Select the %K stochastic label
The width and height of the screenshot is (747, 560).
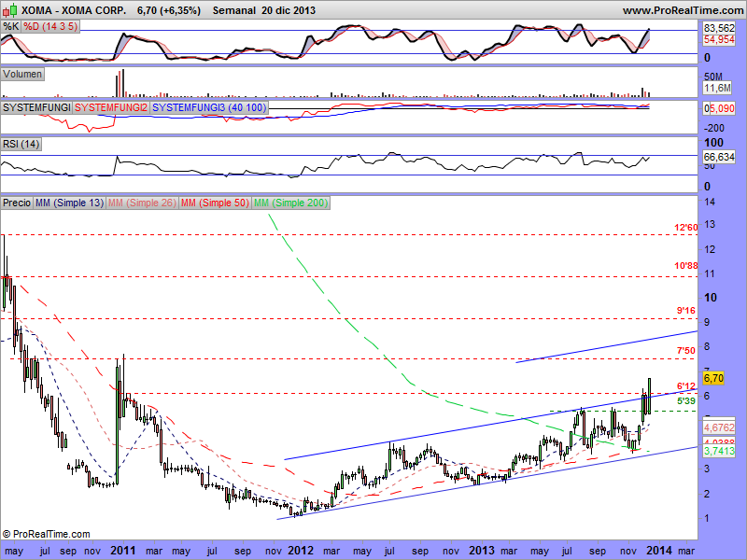(10, 26)
